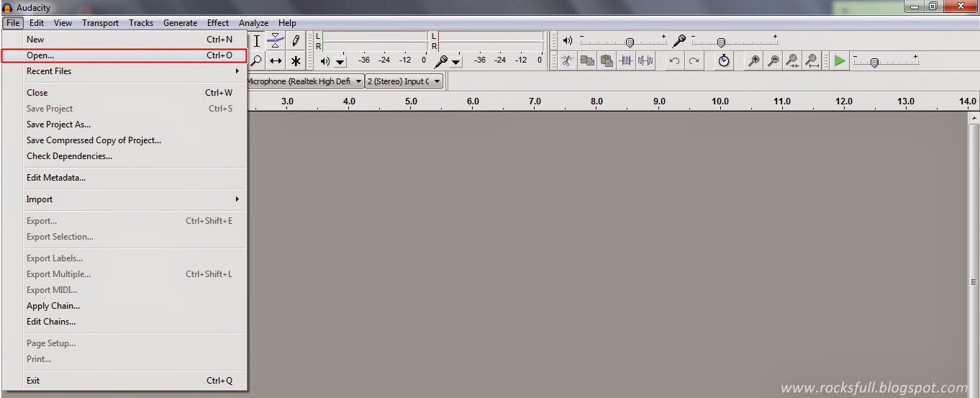Viewport: 980px width, 398px height.
Task: Adjust the playback speed slider
Action: click(874, 63)
